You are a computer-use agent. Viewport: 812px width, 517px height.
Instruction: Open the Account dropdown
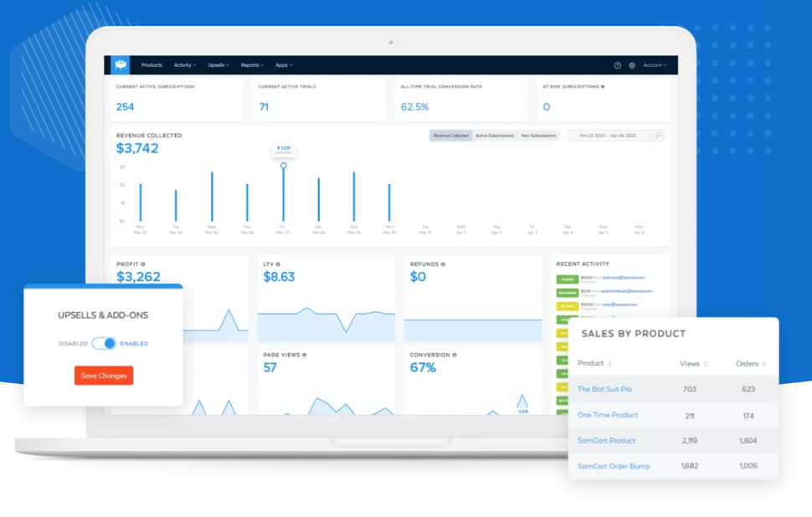(x=655, y=65)
